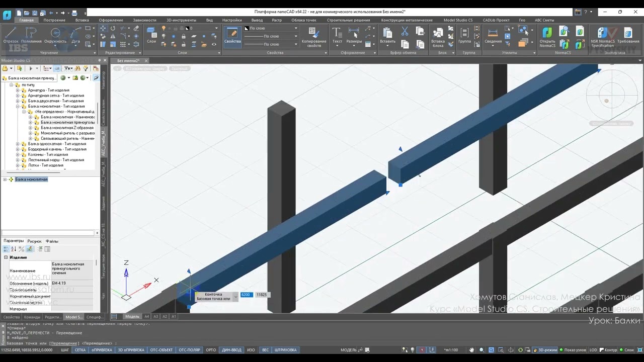This screenshot has height=362, width=644.
Task: Collapse the Изделие property group
Action: 6,257
